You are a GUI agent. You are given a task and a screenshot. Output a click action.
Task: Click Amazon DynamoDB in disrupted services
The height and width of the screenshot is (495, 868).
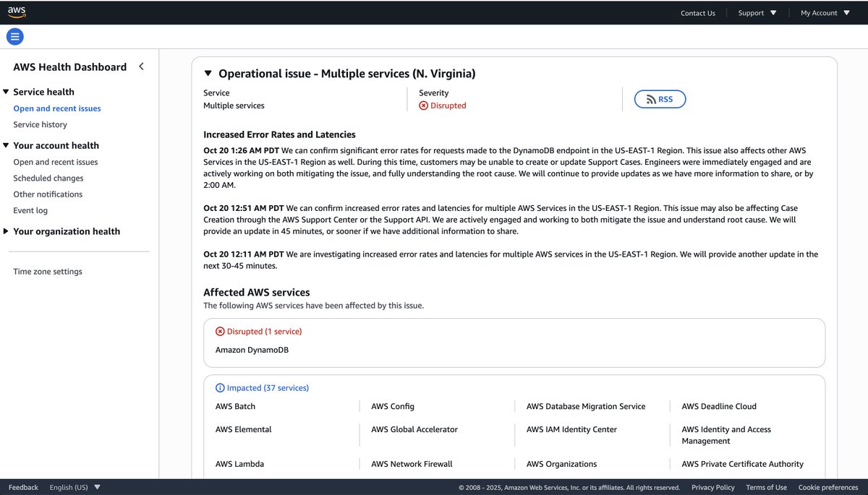[252, 350]
